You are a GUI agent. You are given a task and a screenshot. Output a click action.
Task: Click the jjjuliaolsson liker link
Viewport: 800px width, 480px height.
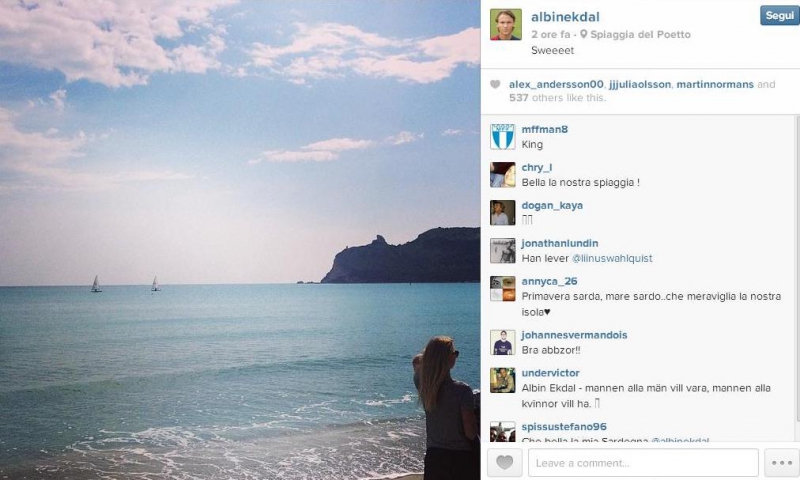[640, 84]
